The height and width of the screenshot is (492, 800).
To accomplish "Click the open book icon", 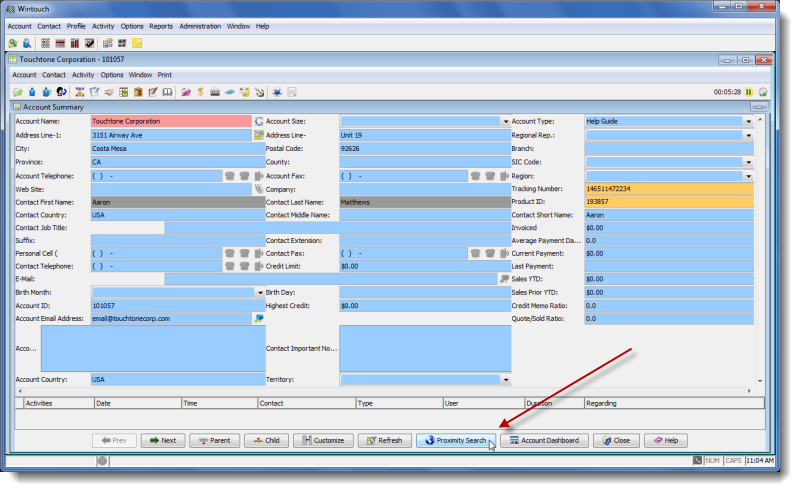I will coord(167,92).
